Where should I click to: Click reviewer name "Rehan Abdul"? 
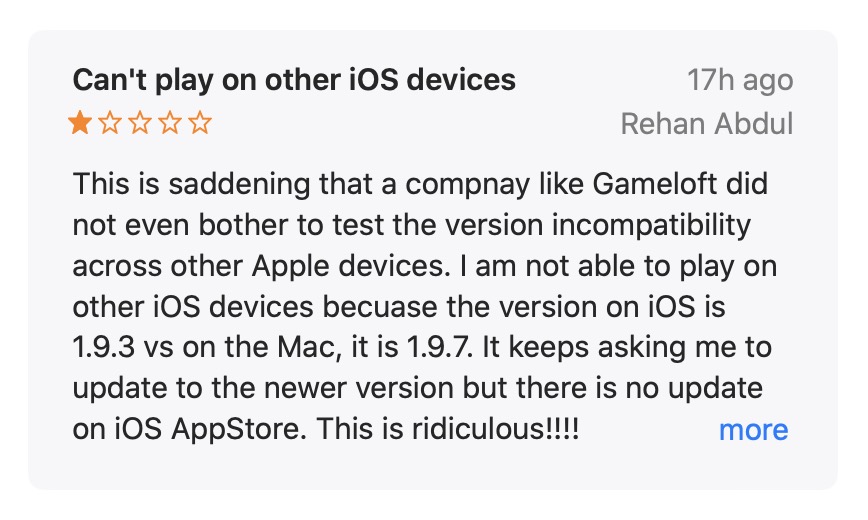pos(706,124)
